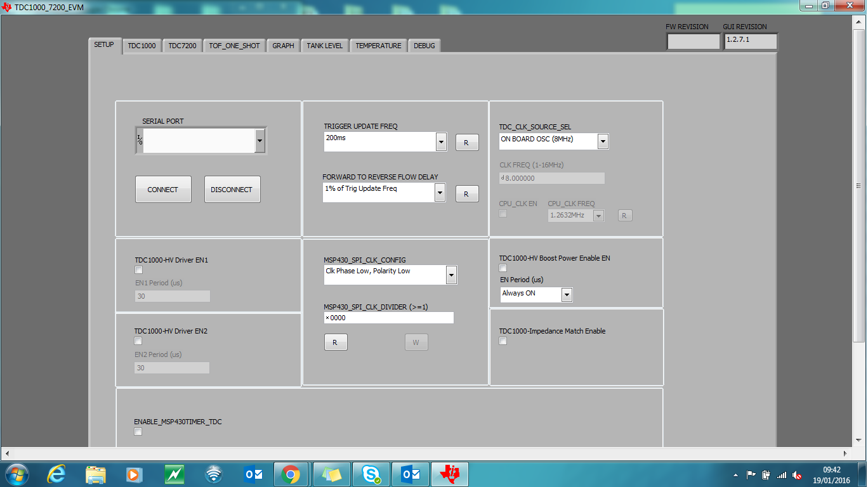Open CPU_CLK FREQ dropdown
Image resolution: width=868 pixels, height=487 pixels.
point(598,216)
